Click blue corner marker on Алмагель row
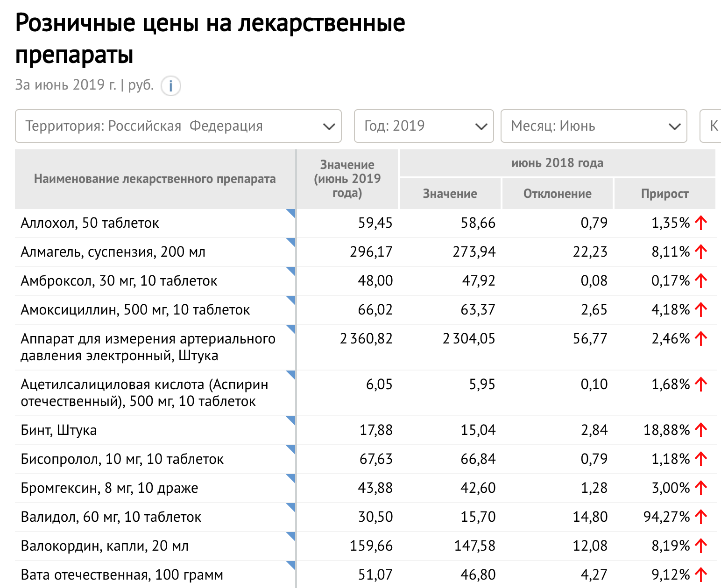 pos(291,242)
